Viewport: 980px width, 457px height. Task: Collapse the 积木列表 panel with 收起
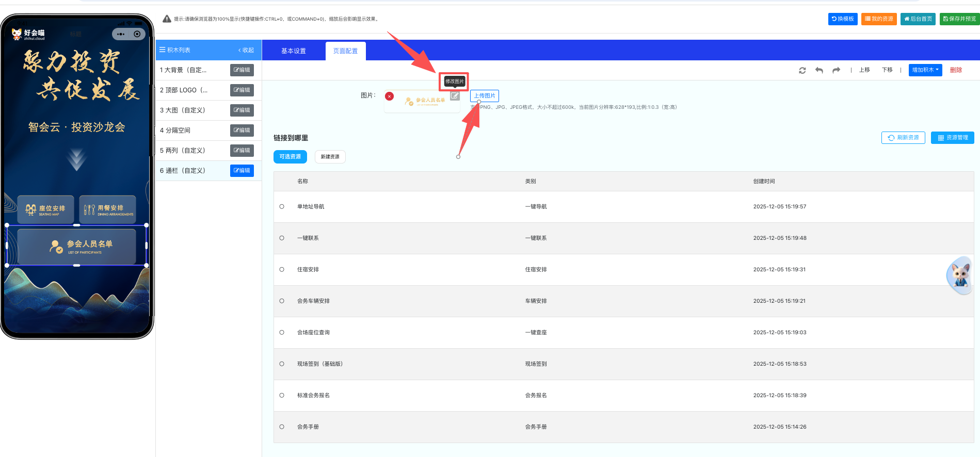coord(246,50)
